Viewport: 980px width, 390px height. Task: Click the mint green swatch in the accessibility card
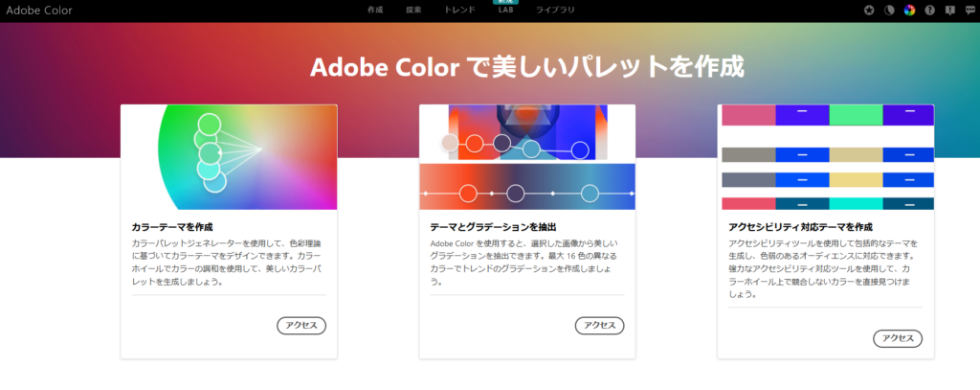click(x=857, y=115)
